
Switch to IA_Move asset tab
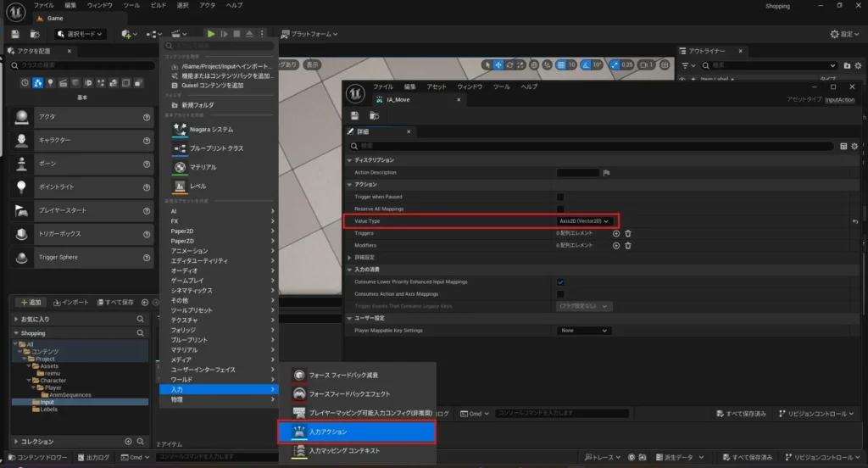click(x=418, y=100)
